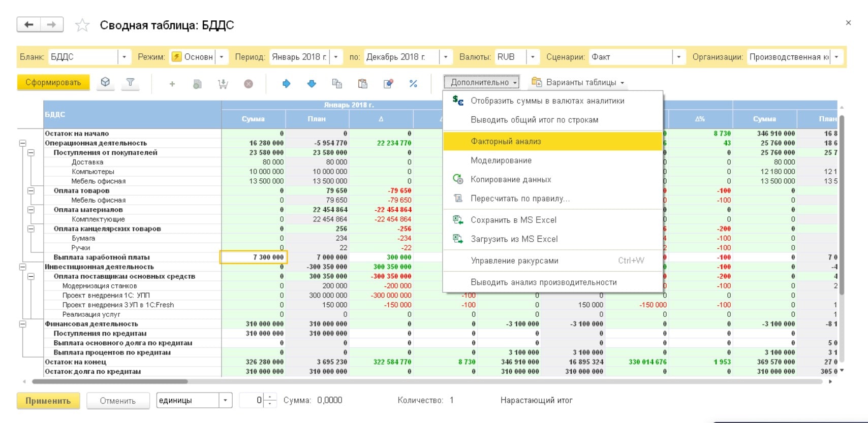Image resolution: width=868 pixels, height=423 pixels.
Task: Click the percent icon in toolbar
Action: pos(413,83)
